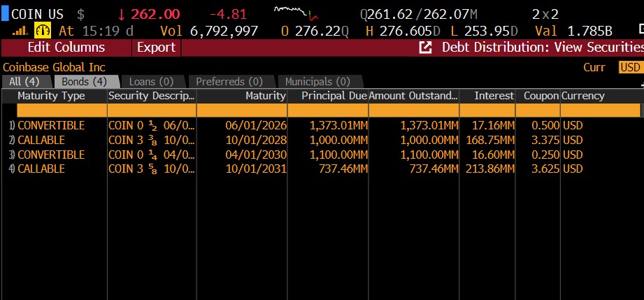
Task: Open security COIN 3 ⅝ 10/0...
Action: [x=152, y=169]
